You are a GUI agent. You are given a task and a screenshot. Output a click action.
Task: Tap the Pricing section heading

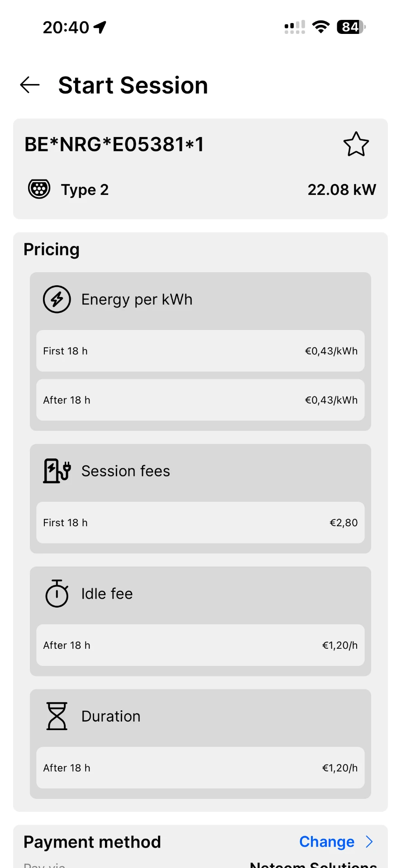52,250
